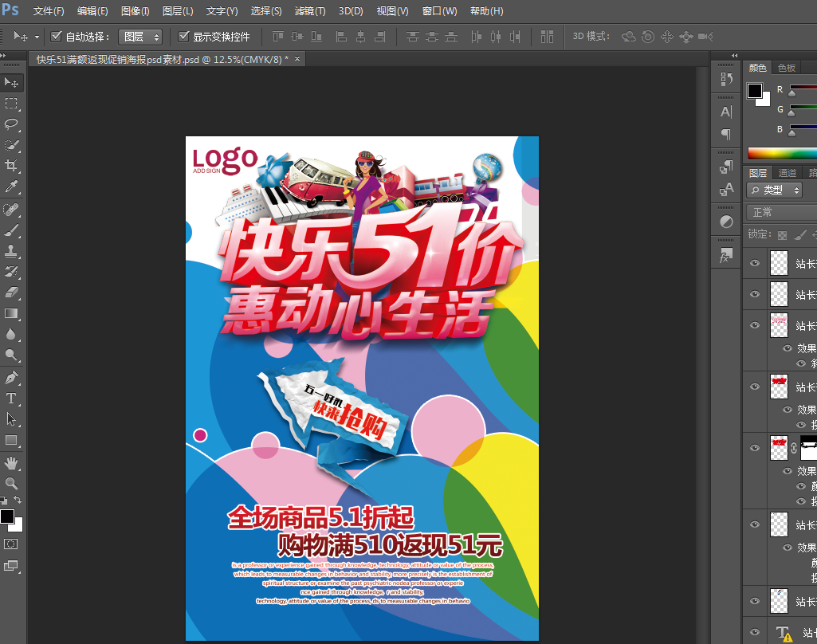Open the 滤镜(T) menu
Viewport: 817px width, 644px height.
pyautogui.click(x=310, y=11)
